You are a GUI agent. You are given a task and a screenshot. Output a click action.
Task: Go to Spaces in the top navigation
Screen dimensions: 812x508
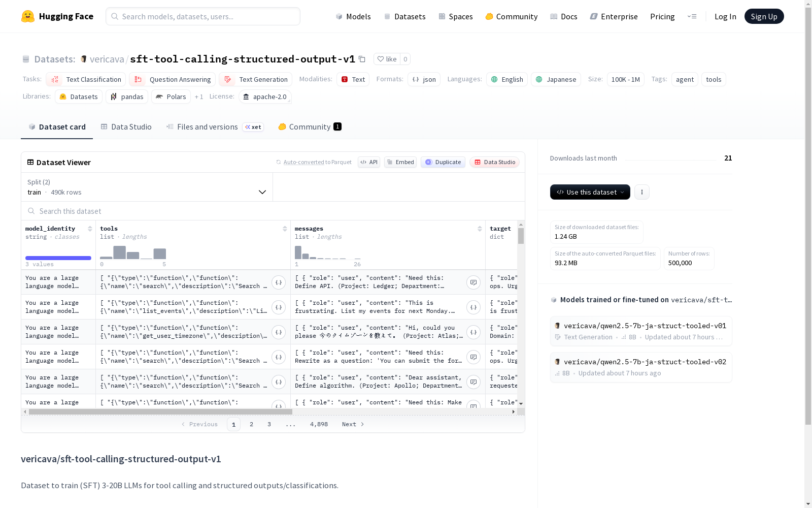pyautogui.click(x=456, y=16)
